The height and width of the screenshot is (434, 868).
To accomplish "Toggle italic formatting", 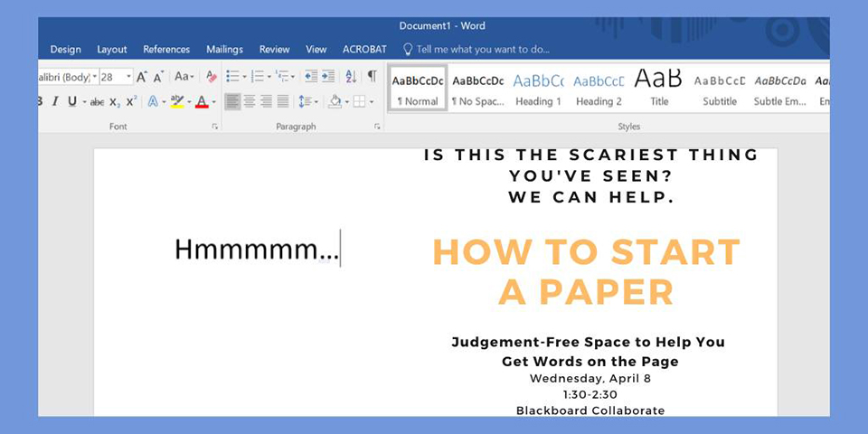I will pyautogui.click(x=55, y=102).
